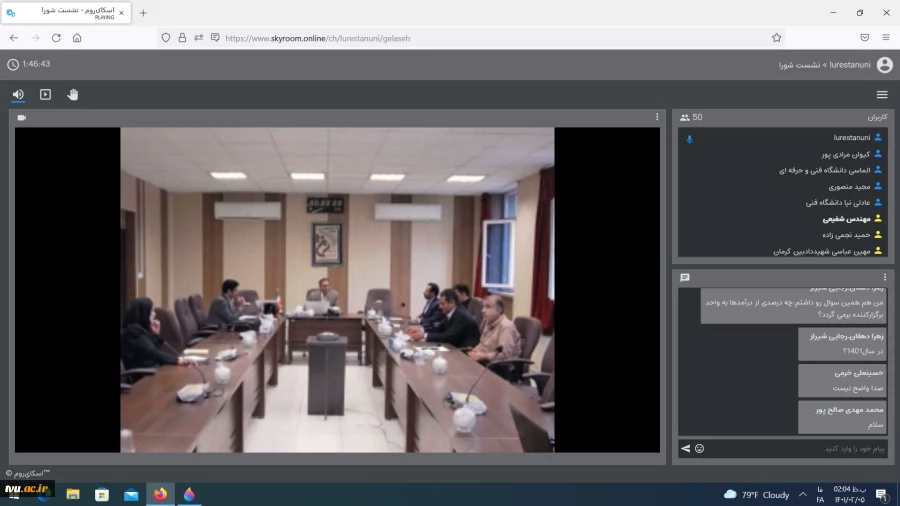Click the chat bubble icon on chat panel
The width and height of the screenshot is (900, 506).
685,278
